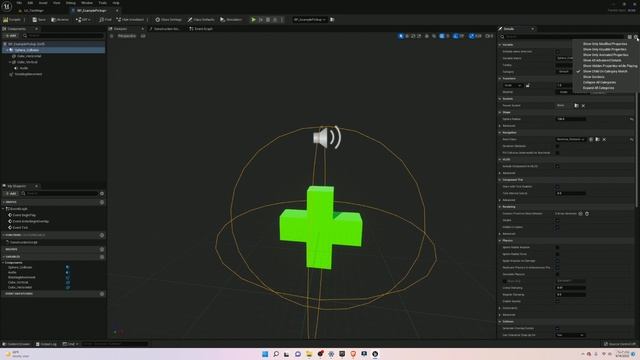
Task: Open the Window menu
Action: (87, 3)
